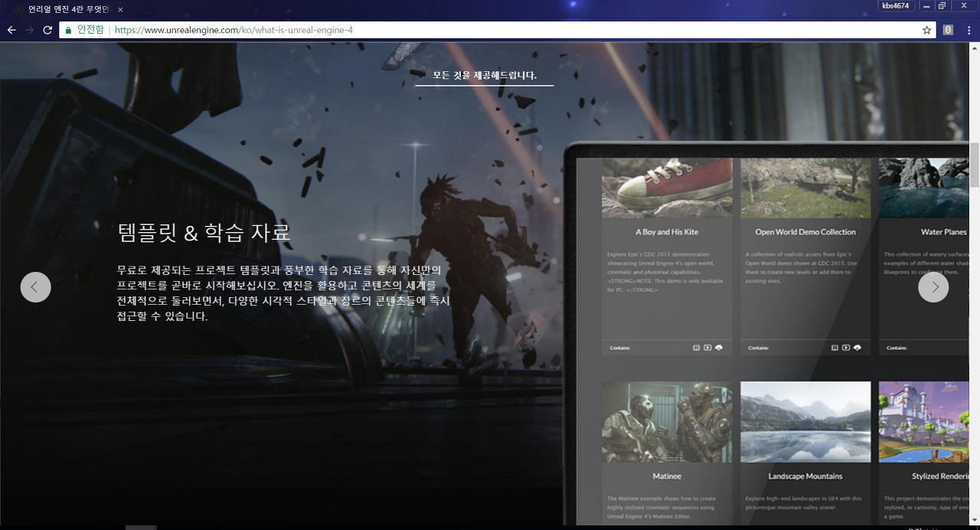Click the Landscape Mountains title
The height and width of the screenshot is (530, 980).
click(x=805, y=476)
